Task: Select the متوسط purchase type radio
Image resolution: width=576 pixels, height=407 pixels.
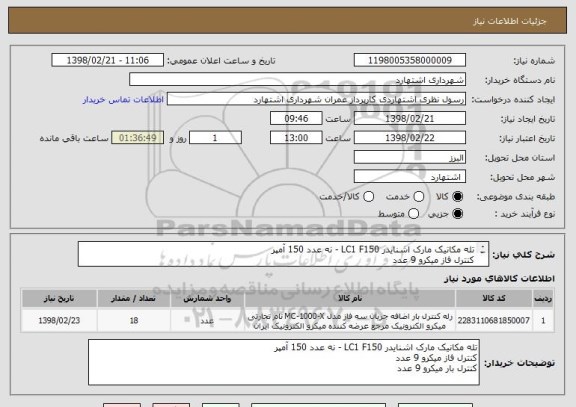Action: click(x=413, y=213)
